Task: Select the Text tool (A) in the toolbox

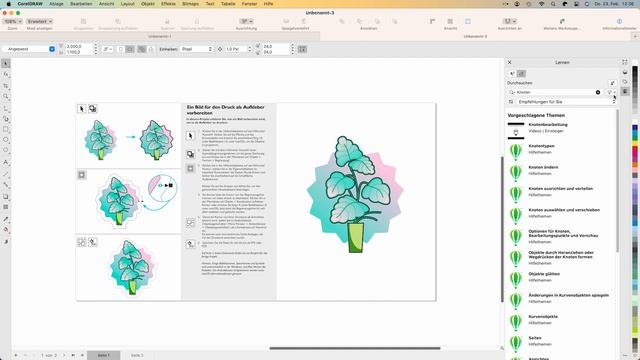Action: click(x=6, y=162)
